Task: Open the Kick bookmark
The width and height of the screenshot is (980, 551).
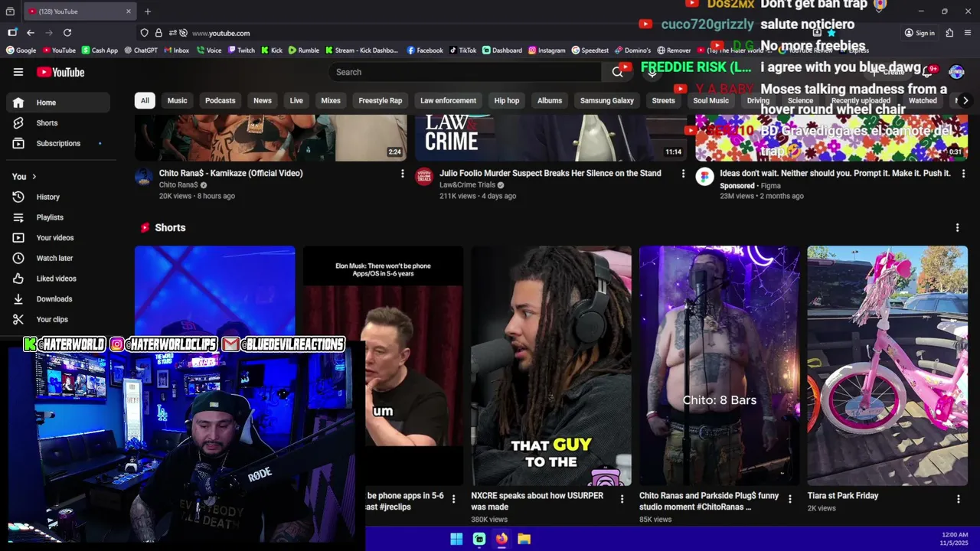Action: [272, 51]
